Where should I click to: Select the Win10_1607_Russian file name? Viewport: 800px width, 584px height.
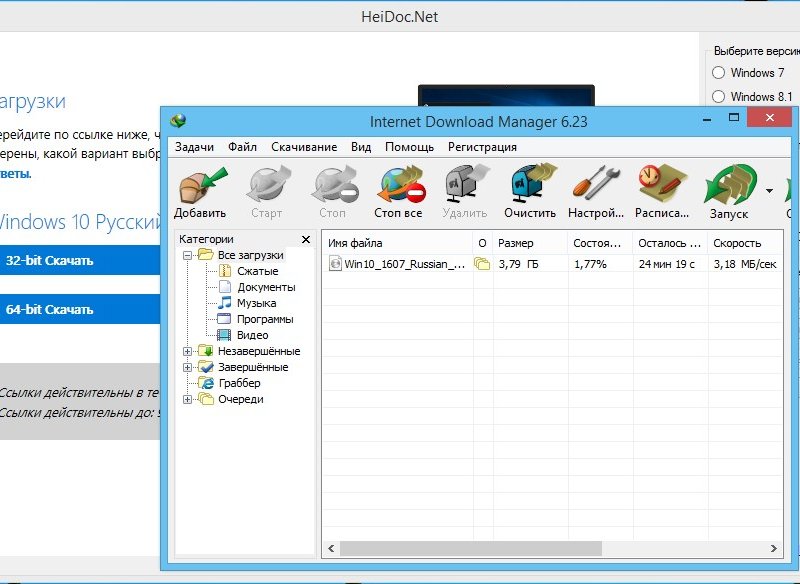(x=405, y=264)
